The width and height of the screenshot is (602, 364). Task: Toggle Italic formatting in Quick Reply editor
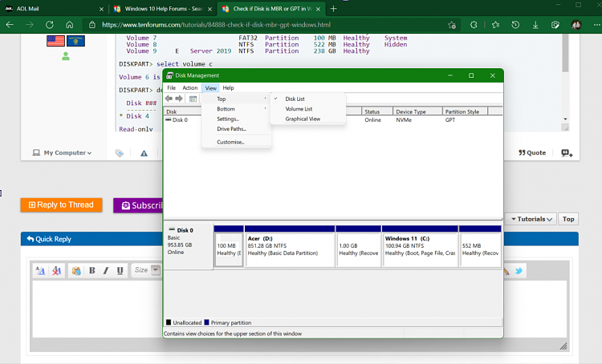click(106, 270)
